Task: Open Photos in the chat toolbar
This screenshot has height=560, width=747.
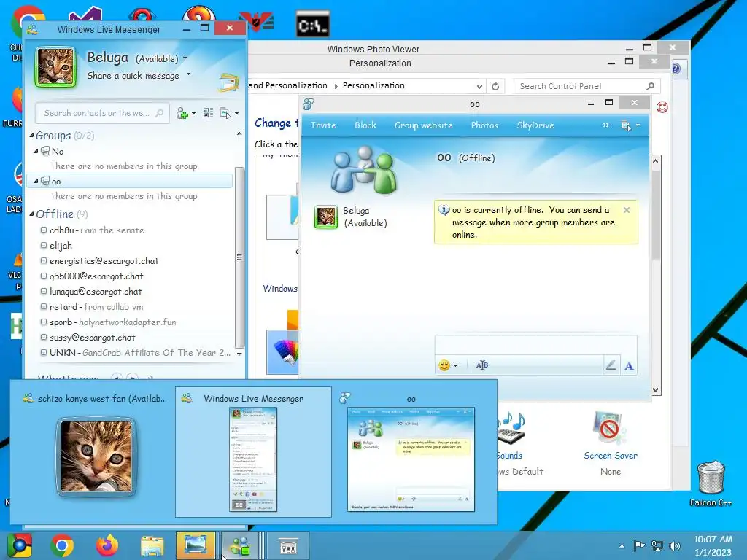Action: (x=484, y=125)
